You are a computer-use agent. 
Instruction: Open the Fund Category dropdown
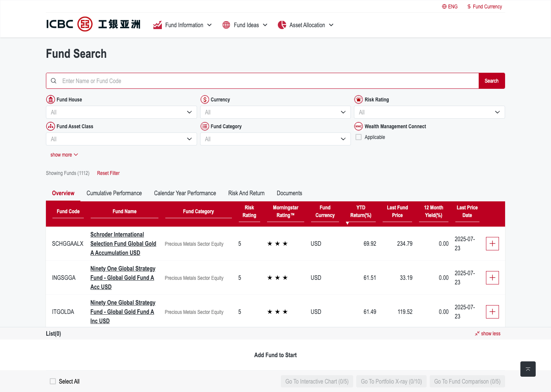coord(275,139)
